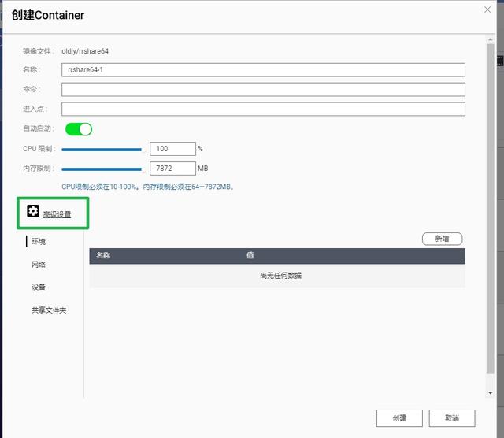Click the gear icon beside 高级设置
The image size is (504, 438).
coord(33,211)
